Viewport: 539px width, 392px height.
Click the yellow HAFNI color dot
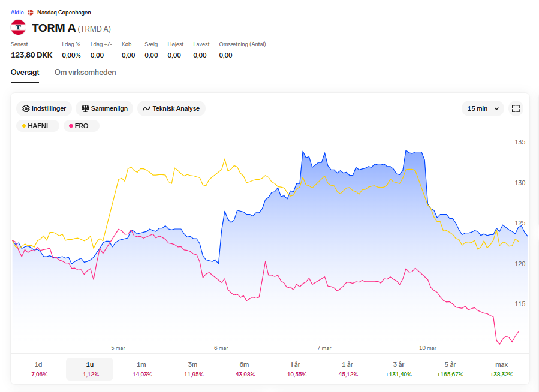click(24, 126)
